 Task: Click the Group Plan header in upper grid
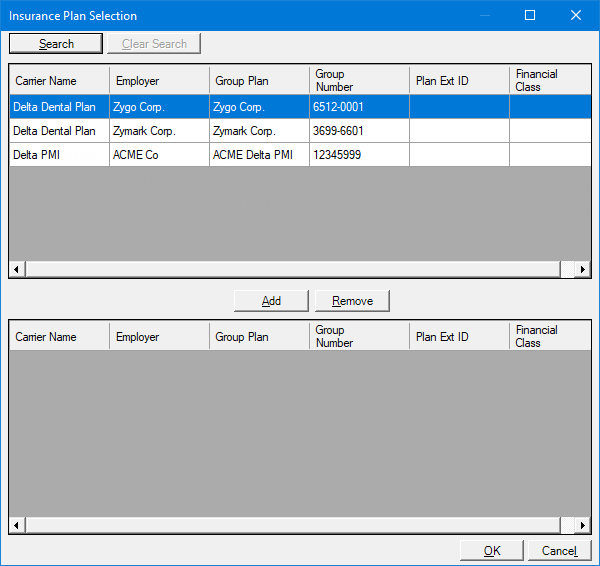[x=259, y=80]
